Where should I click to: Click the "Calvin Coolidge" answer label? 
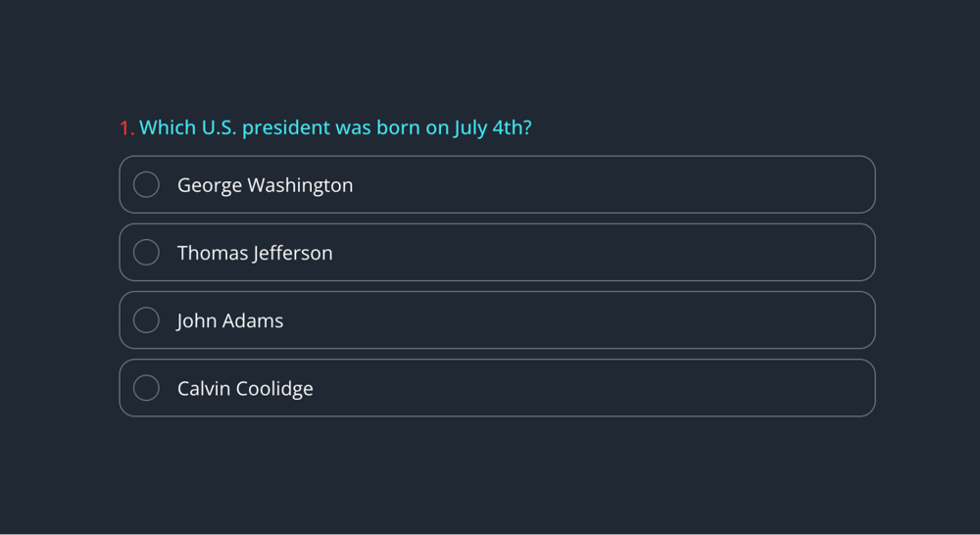245,388
